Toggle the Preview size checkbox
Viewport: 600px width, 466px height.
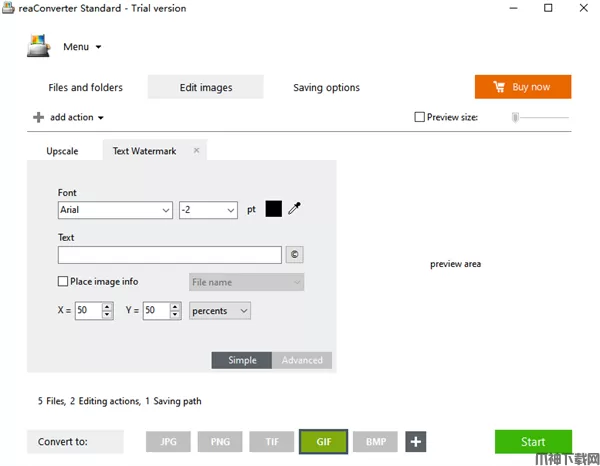420,117
